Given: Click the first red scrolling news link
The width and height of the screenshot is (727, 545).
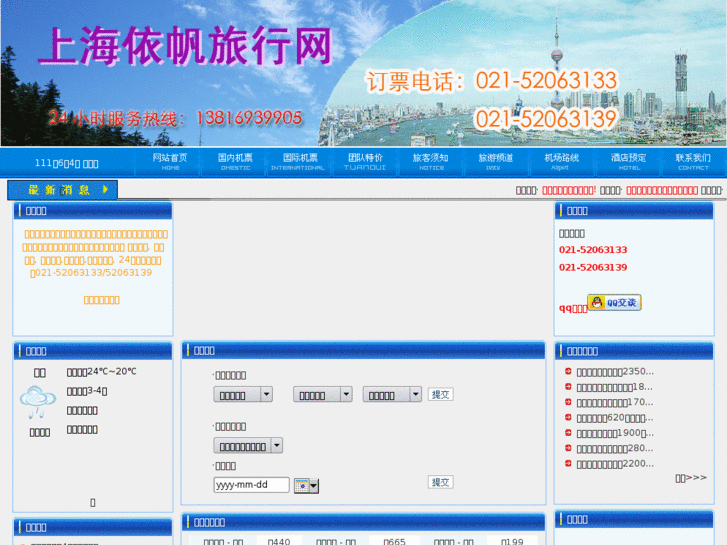Looking at the screenshot, I should [x=569, y=190].
